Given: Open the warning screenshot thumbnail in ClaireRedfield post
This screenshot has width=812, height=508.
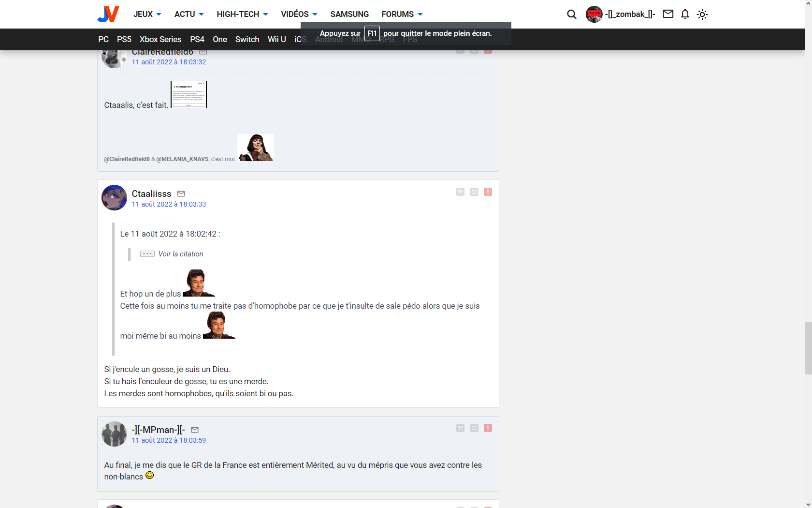Looking at the screenshot, I should click(x=188, y=94).
